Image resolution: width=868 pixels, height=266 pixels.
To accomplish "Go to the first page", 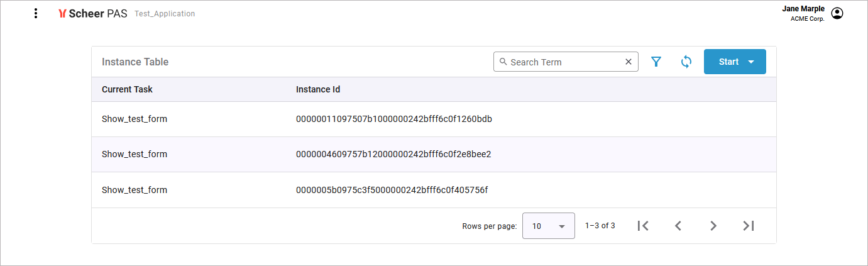I will point(642,226).
